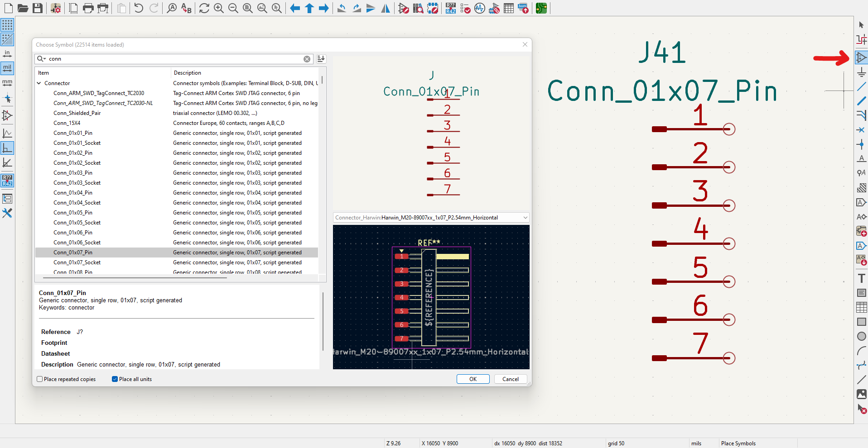Generate bill of materials
This screenshot has width=868, height=448.
tap(523, 8)
